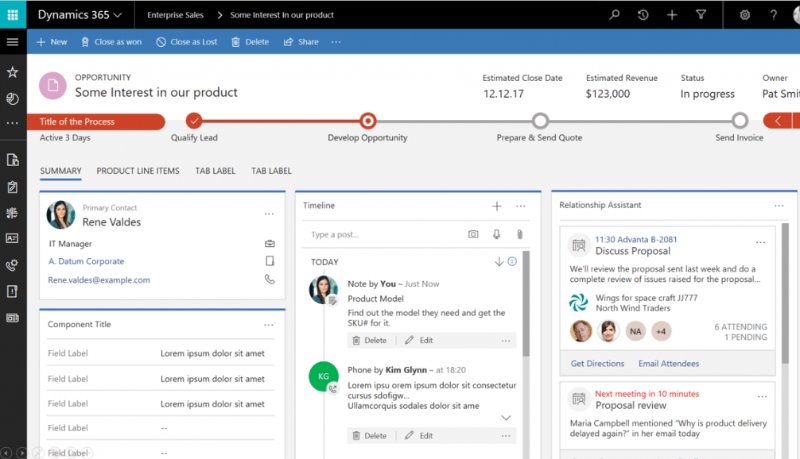Open phone calls sidebar icon

click(12, 265)
